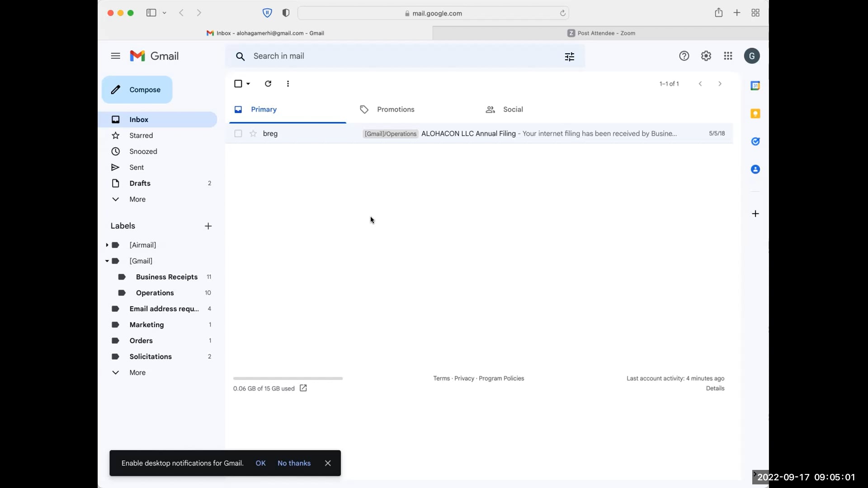Open the Gmail main menu hamburger icon

(115, 56)
